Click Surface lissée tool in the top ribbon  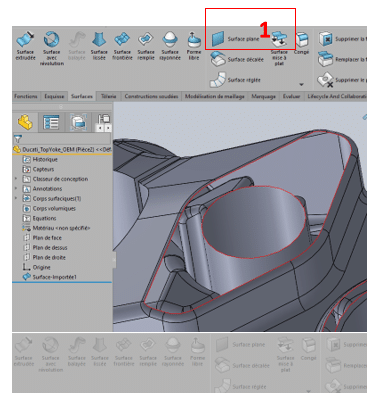(99, 46)
